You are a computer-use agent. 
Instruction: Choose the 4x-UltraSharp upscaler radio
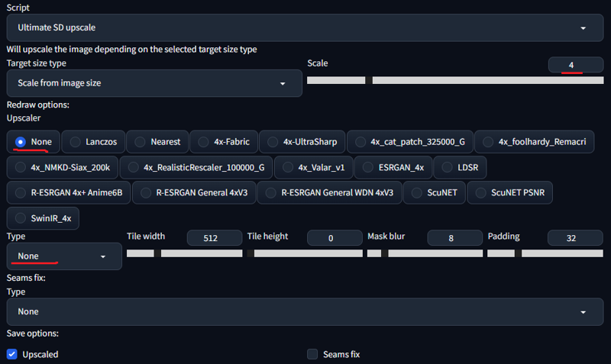coord(302,142)
